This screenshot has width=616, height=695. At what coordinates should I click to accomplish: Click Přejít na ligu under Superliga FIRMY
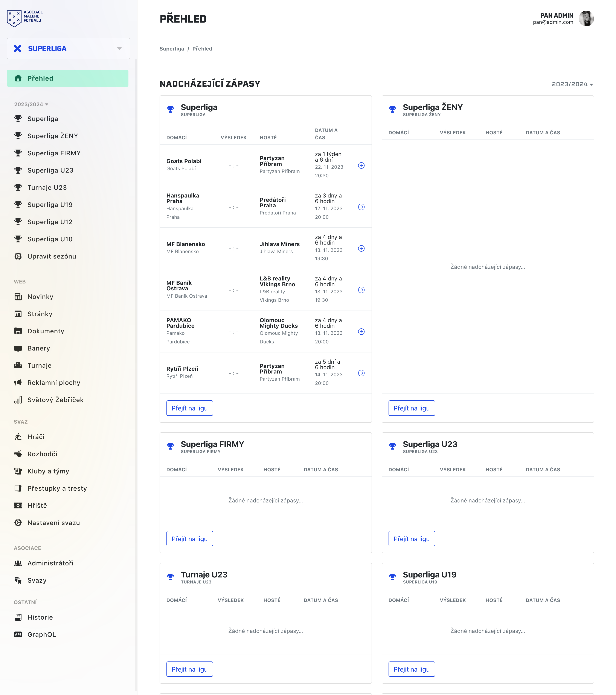pyautogui.click(x=190, y=539)
